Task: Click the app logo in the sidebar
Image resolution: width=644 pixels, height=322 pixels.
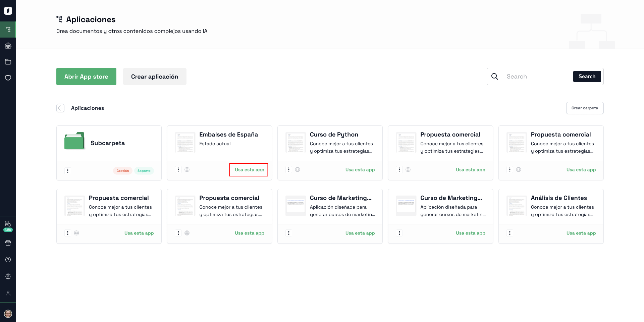Action: point(8,11)
